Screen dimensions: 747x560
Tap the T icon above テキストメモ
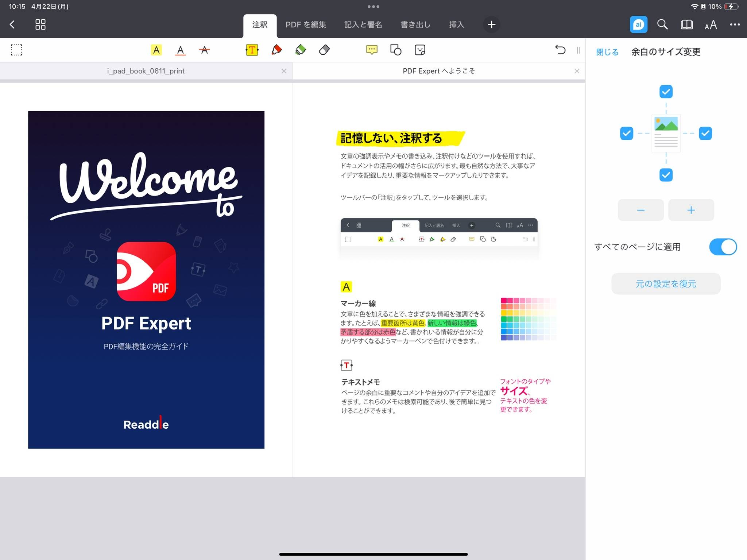pos(347,365)
